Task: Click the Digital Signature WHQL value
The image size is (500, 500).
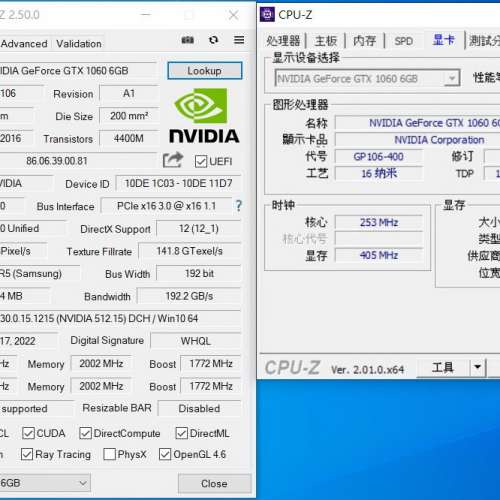Action: tap(196, 341)
